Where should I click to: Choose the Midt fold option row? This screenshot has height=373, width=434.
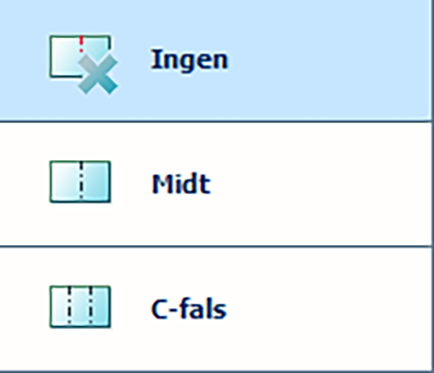216,184
